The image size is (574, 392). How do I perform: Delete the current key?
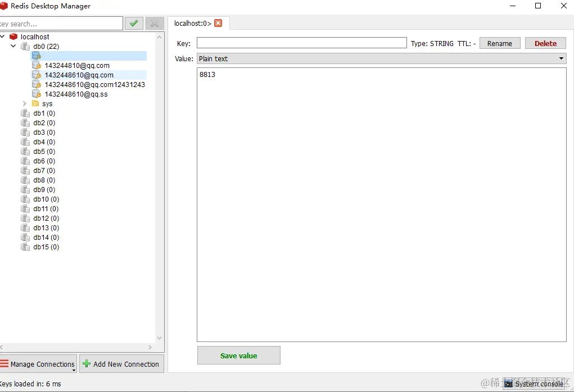click(x=545, y=43)
